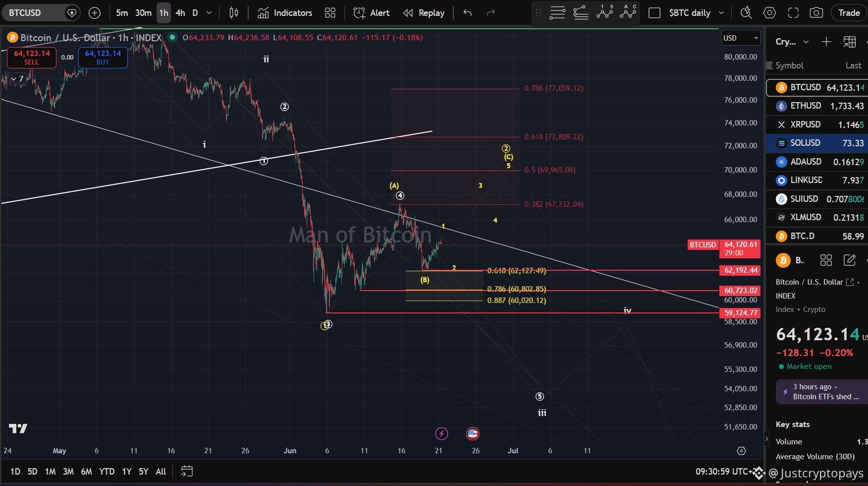Viewport: 868px width, 486px height.
Task: Open details panel grid view icon
Action: coord(826,260)
